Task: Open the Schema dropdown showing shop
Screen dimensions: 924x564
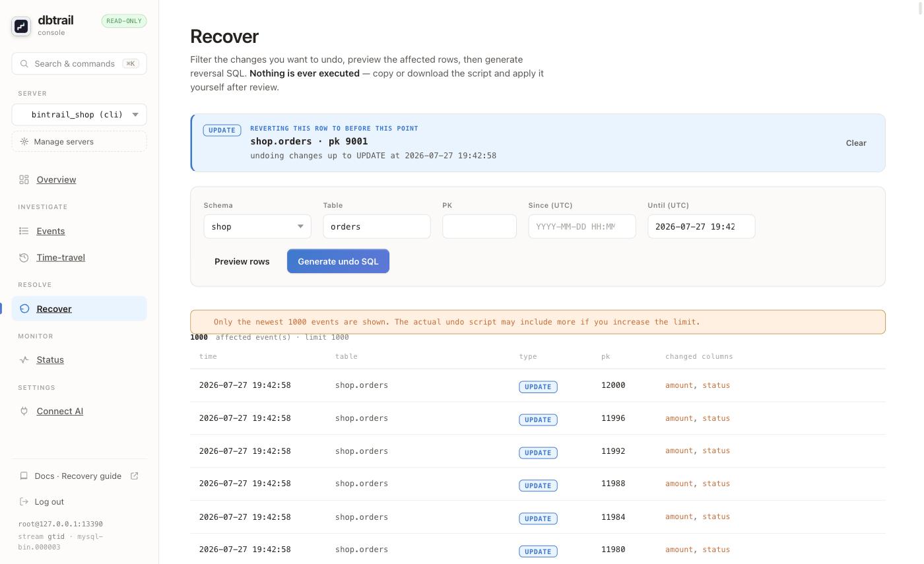Action: (x=257, y=226)
